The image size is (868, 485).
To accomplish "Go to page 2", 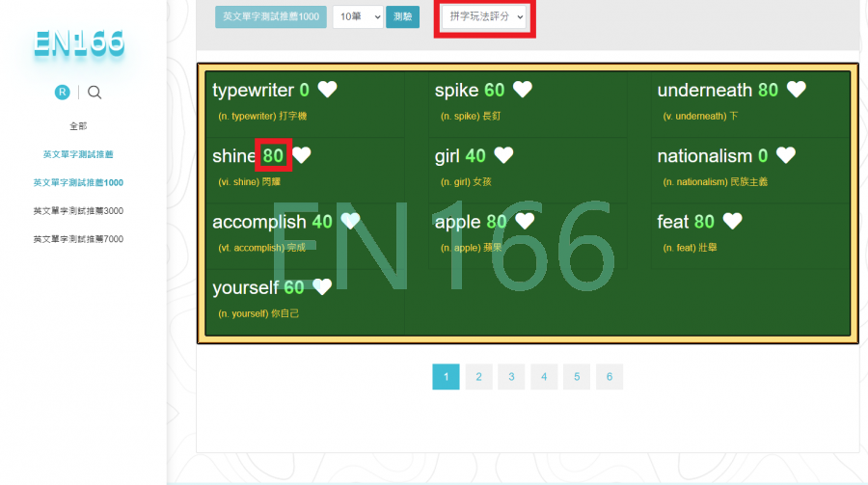I will coord(478,376).
